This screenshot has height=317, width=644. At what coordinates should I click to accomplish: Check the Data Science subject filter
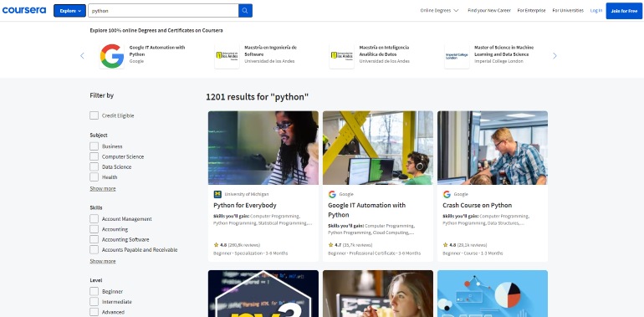coord(94,166)
